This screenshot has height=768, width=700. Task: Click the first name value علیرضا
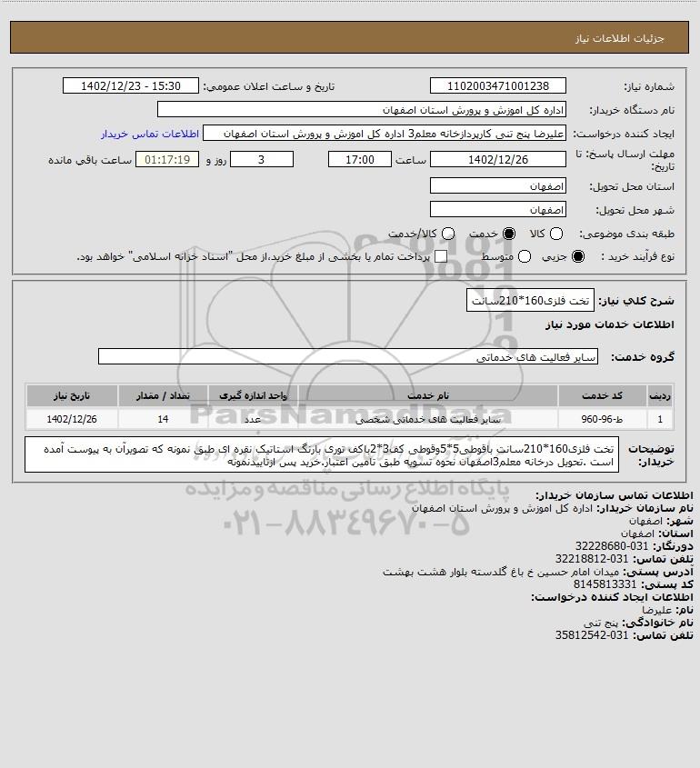(657, 610)
